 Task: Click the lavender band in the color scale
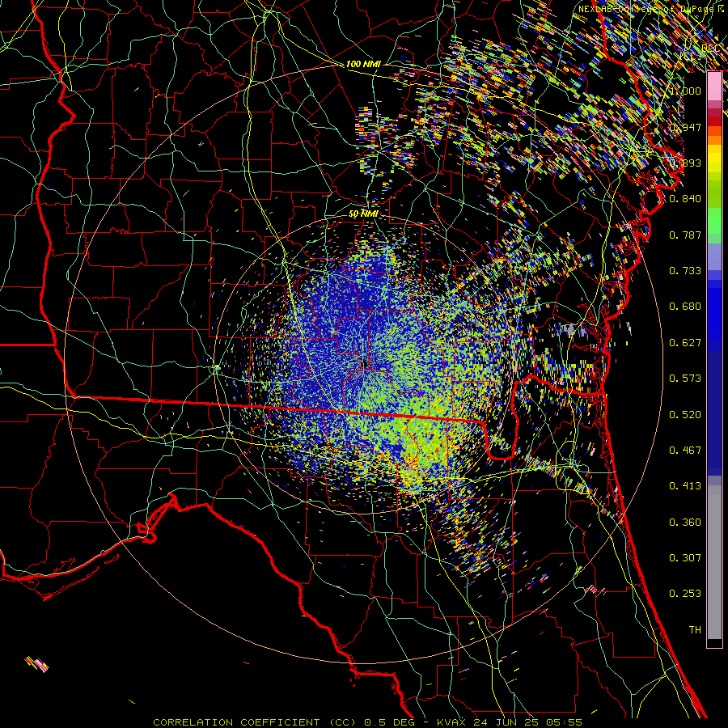714,257
